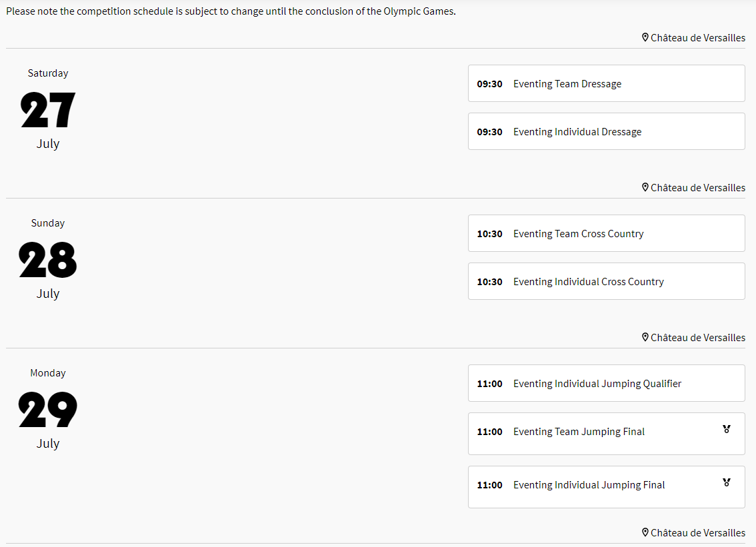
Task: Open the Eventing Individual Dressage event
Action: coord(606,132)
